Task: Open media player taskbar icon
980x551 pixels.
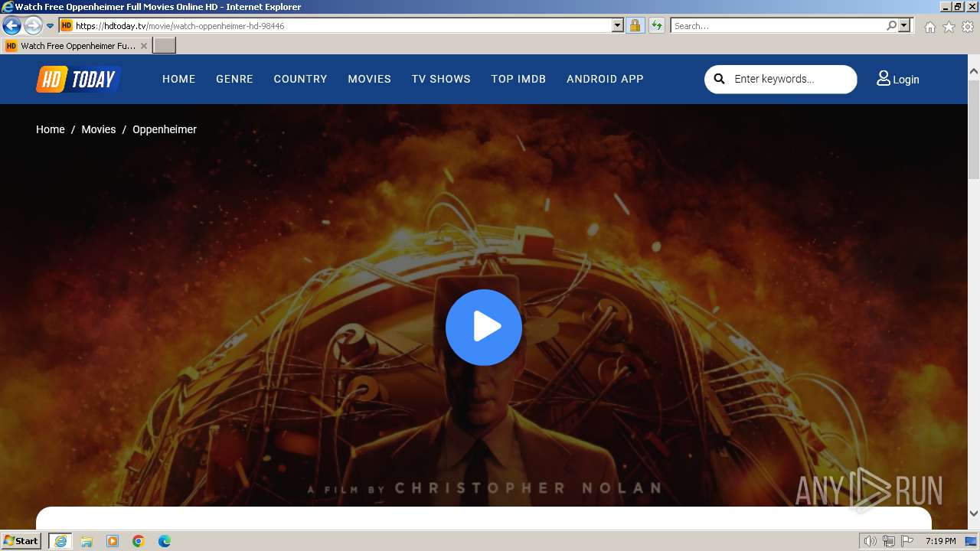Action: [x=113, y=541]
